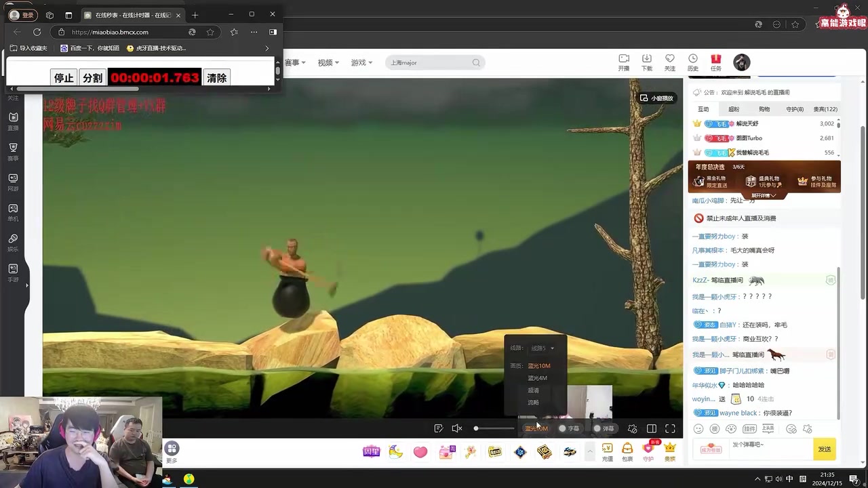This screenshot has width=868, height=488.
Task: Open 手游 in left sidebar
Action: pyautogui.click(x=13, y=273)
